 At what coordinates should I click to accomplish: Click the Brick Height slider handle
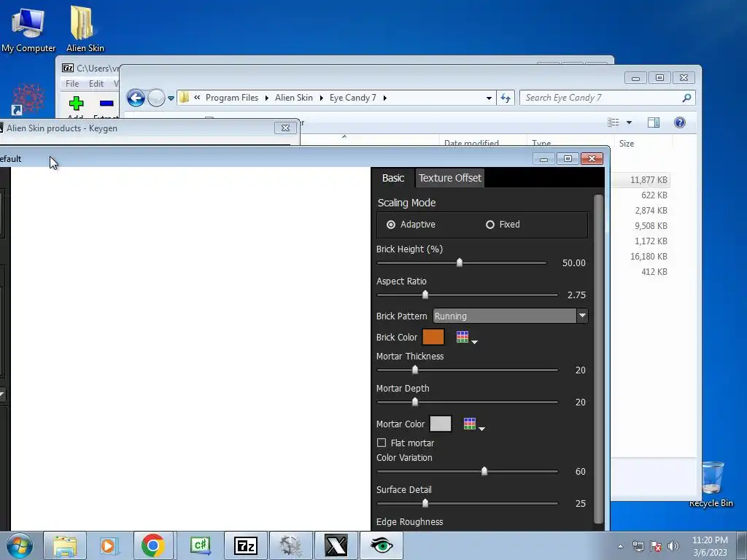[460, 262]
